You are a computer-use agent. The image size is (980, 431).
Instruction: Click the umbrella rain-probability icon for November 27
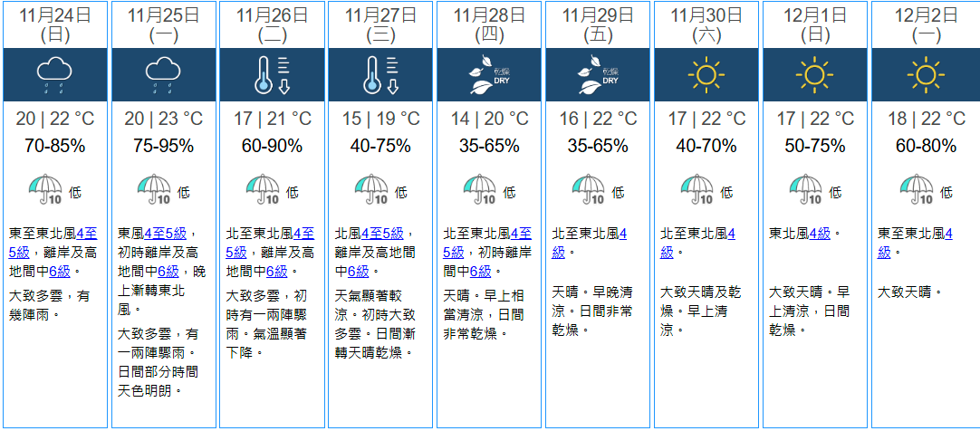click(x=371, y=190)
